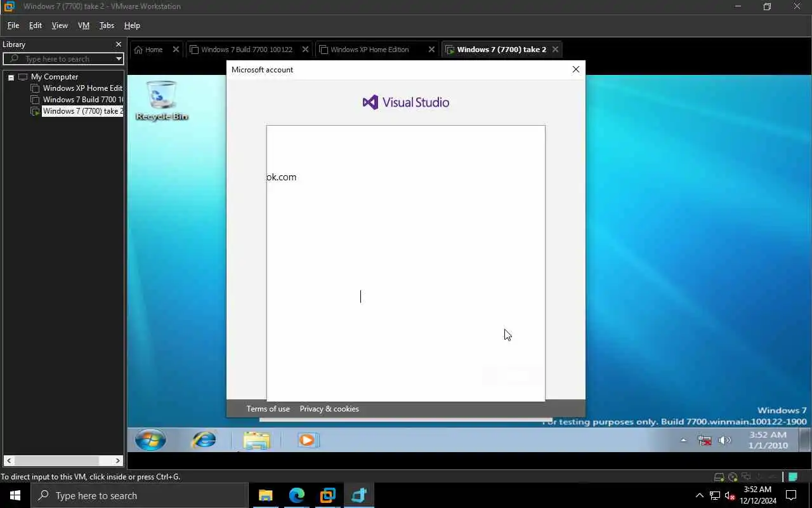Viewport: 812px width, 508px height.
Task: Click the host clock showing 12/12/2024
Action: pos(758,495)
